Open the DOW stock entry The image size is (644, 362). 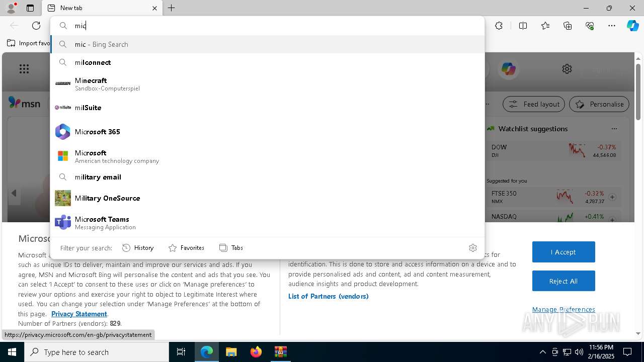pos(553,150)
